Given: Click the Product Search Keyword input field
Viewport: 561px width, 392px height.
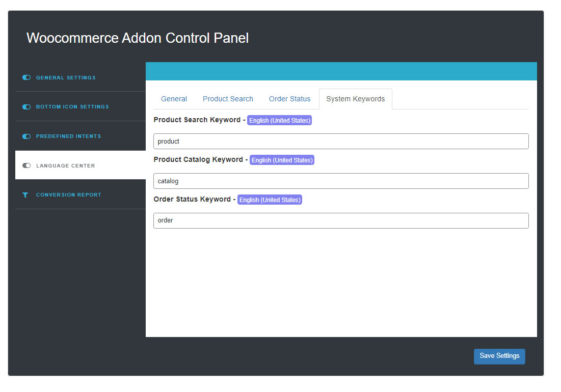Looking at the screenshot, I should [x=341, y=141].
